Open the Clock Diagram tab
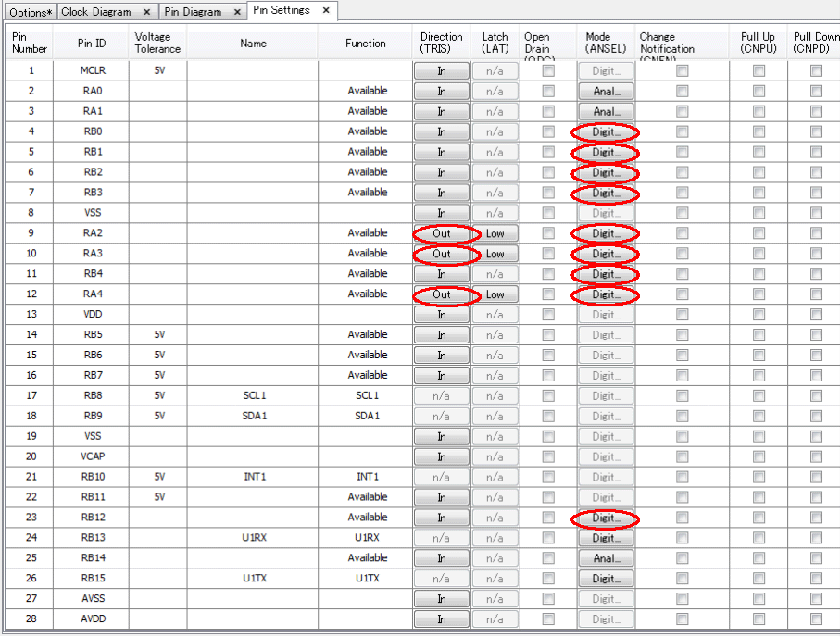This screenshot has height=637, width=840. (x=96, y=12)
